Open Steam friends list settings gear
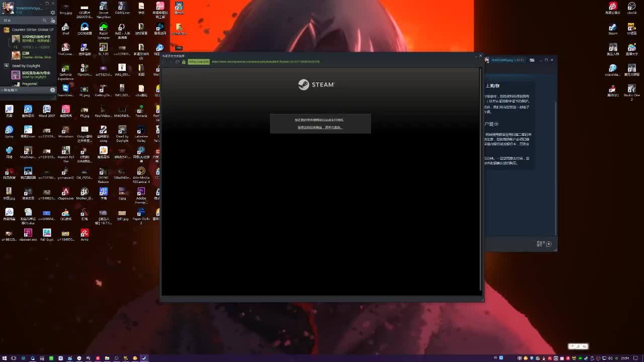This screenshot has height=362, width=644. click(x=53, y=13)
